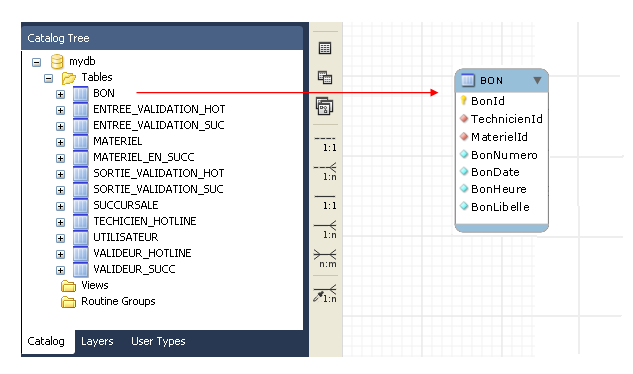
Task: Select the BonLibelle column in BON diagram
Action: click(501, 207)
